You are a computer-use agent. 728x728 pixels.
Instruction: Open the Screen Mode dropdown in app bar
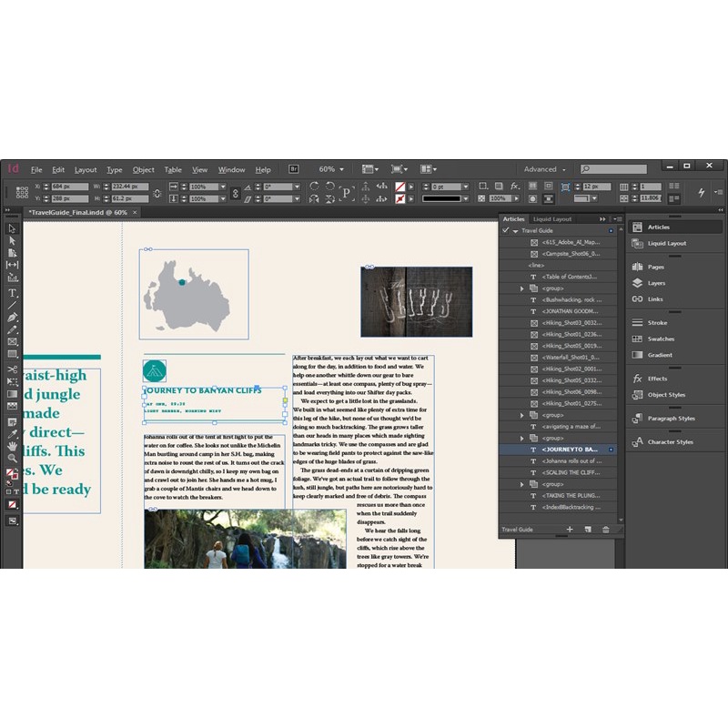[399, 169]
